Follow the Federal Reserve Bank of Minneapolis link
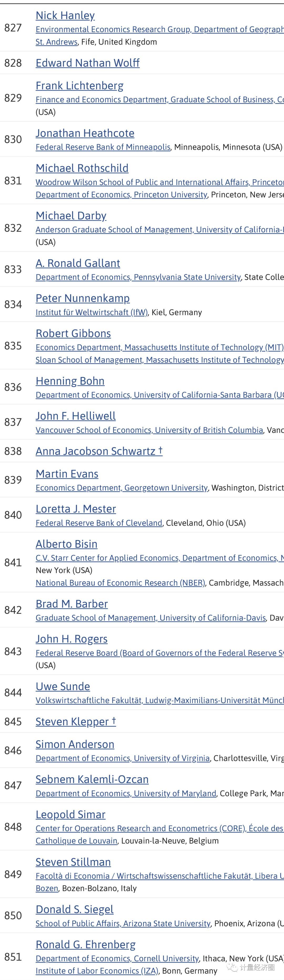284x980 pixels. [103, 147]
